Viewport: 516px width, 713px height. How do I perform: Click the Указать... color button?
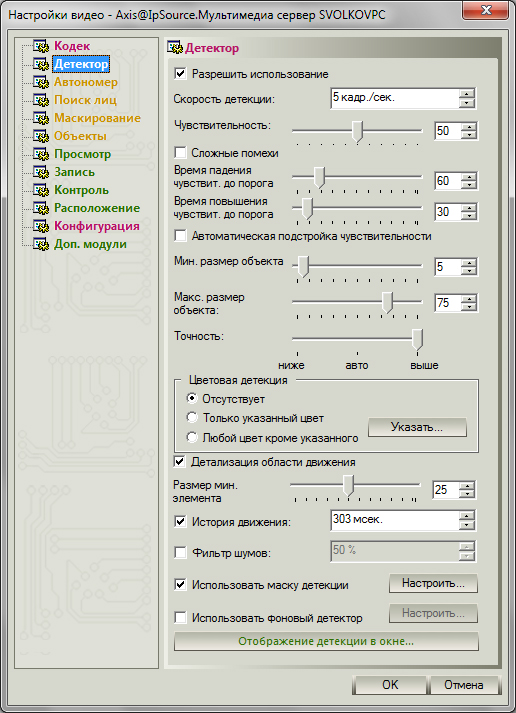click(x=417, y=427)
